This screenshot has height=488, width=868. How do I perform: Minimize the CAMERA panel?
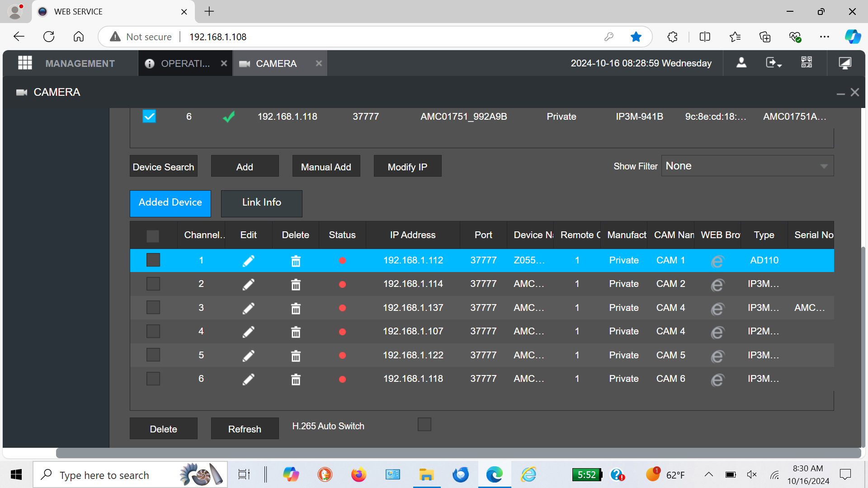pyautogui.click(x=841, y=93)
